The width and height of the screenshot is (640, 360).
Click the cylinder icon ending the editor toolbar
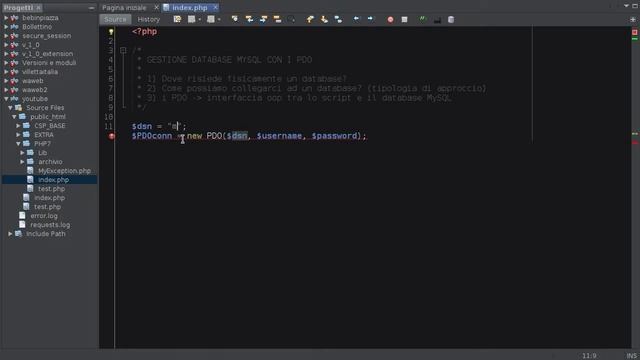pos(451,19)
